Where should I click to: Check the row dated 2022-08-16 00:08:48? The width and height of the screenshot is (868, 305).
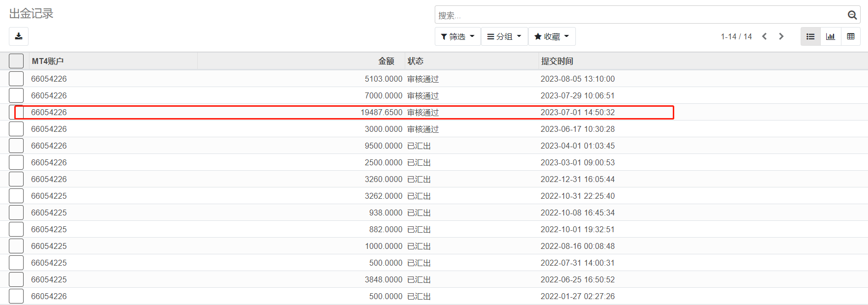(16, 246)
